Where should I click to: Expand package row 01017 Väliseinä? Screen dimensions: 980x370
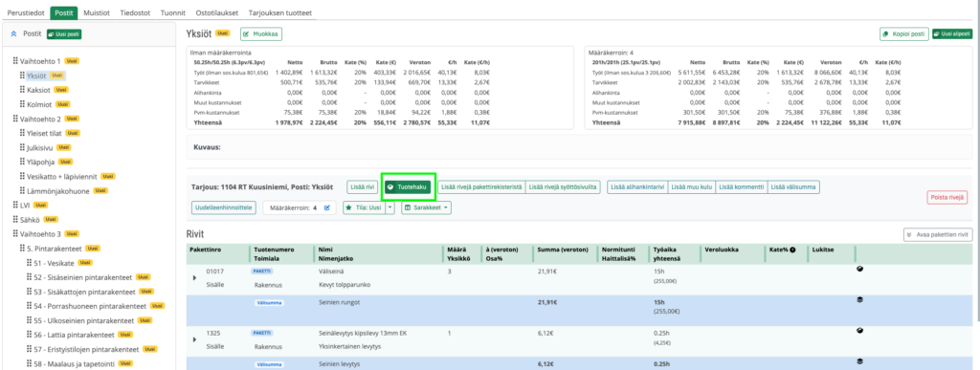[194, 277]
